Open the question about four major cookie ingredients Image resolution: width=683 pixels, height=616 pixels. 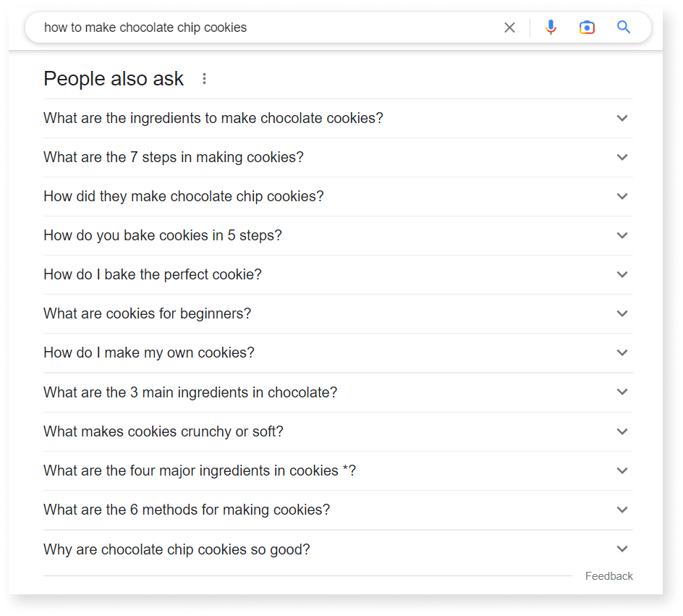(198, 471)
